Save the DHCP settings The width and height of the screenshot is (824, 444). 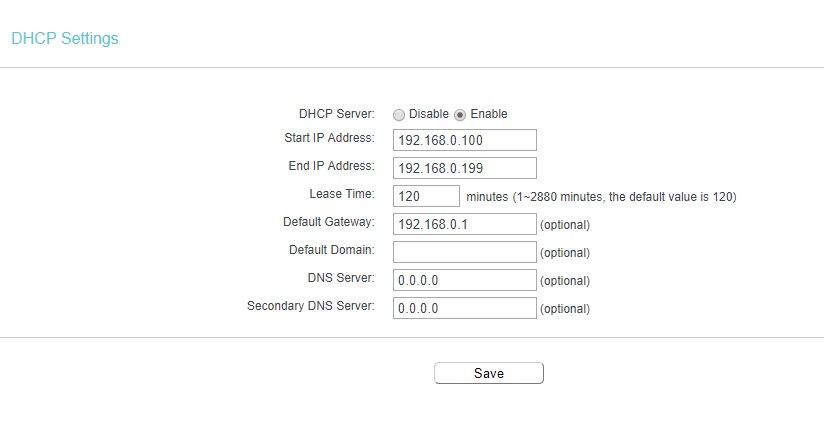489,373
